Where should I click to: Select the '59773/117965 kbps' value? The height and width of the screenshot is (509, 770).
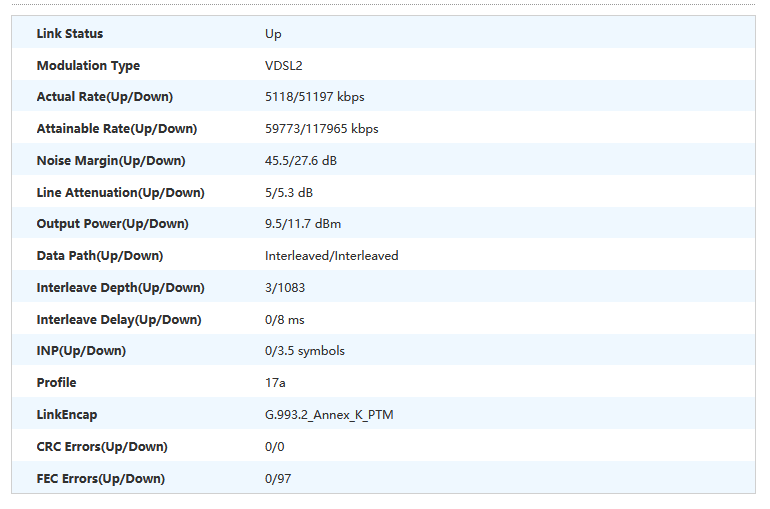click(x=322, y=129)
